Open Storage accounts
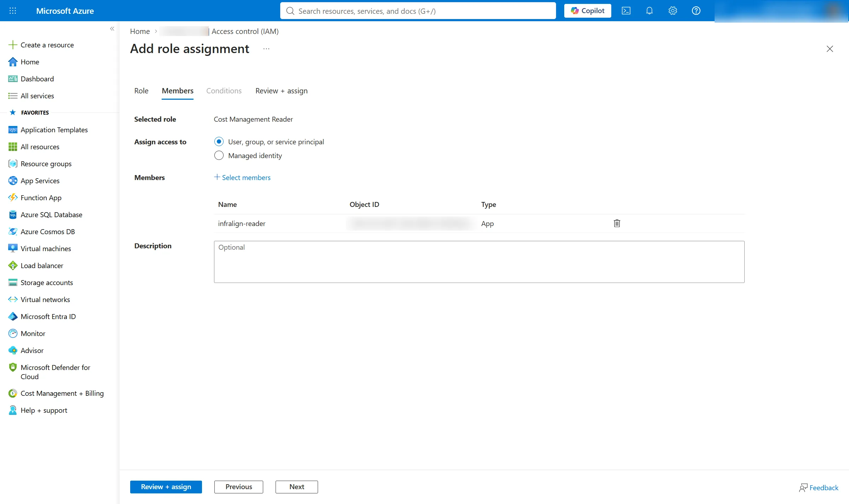 47,283
